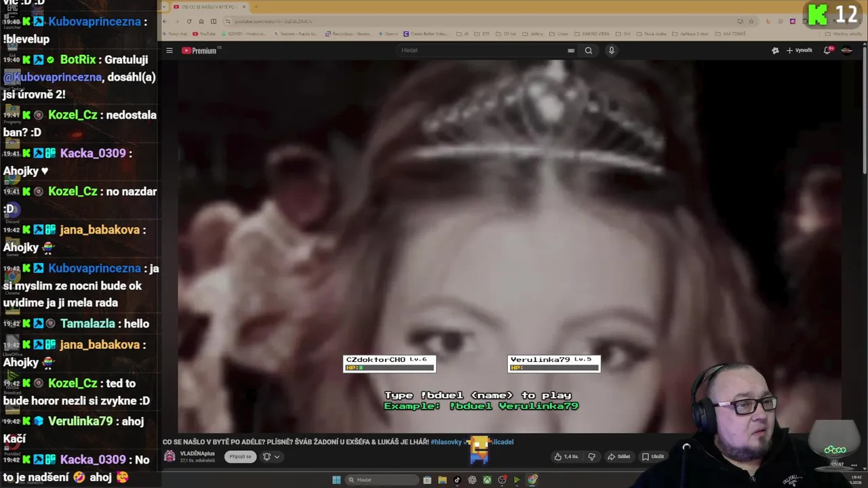Open "Create Better Video" bookmark
The height and width of the screenshot is (488, 868).
coord(426,33)
